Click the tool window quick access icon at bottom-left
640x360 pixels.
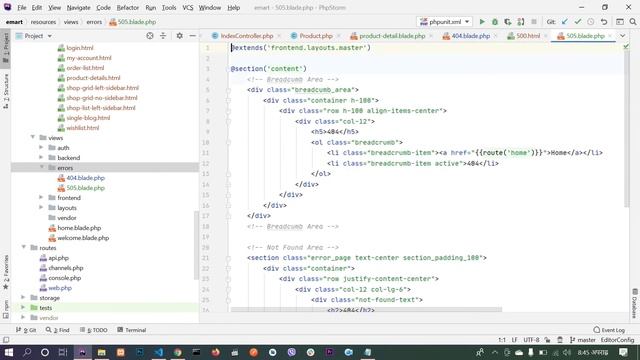click(x=6, y=340)
